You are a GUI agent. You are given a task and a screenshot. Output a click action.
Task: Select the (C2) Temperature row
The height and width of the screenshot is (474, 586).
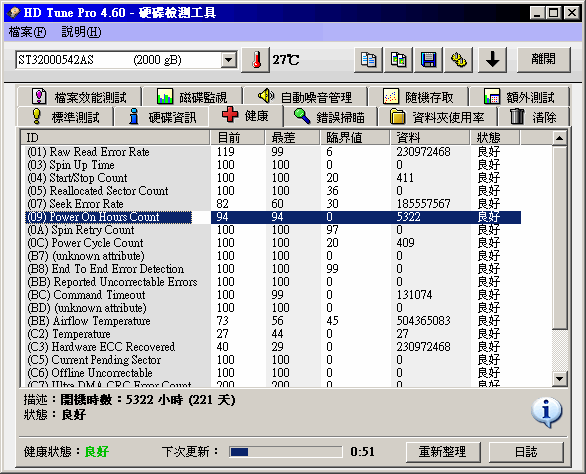(x=273, y=334)
